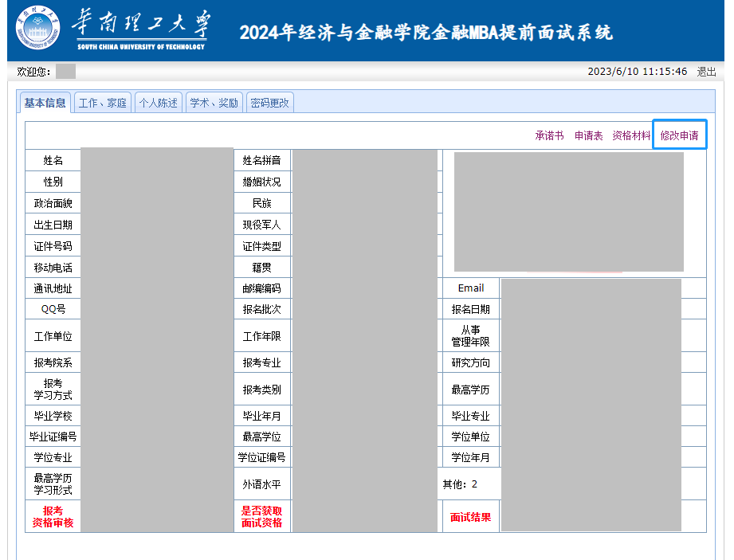Select the 工作单位 label cell
The width and height of the screenshot is (734, 560).
[x=53, y=336]
